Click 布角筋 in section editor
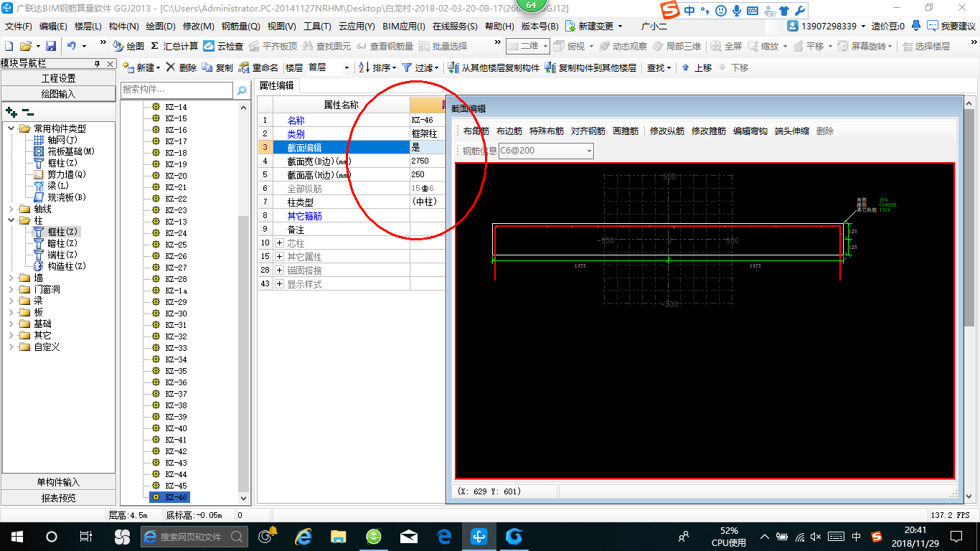The width and height of the screenshot is (980, 551). [x=476, y=131]
